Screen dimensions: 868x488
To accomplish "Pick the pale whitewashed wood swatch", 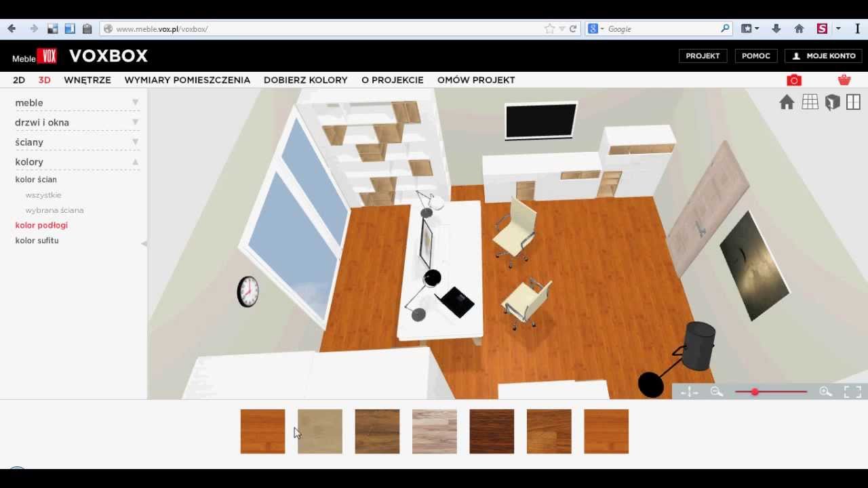I will [435, 431].
